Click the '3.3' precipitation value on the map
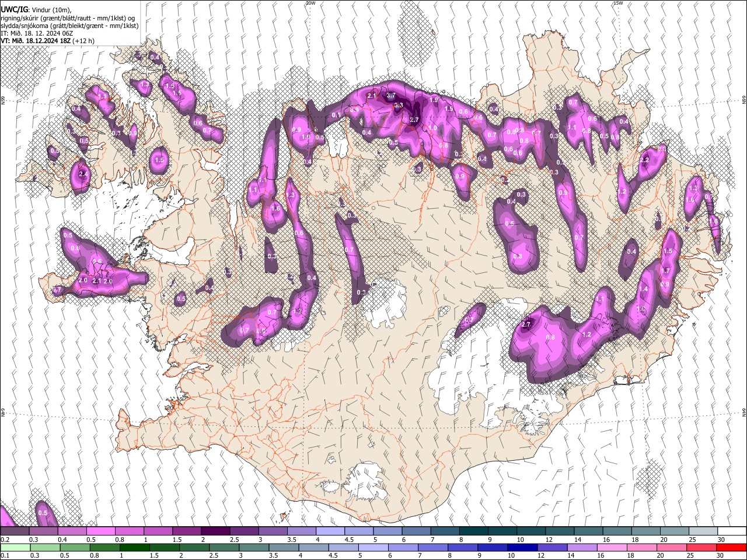Viewport: 747px width, 560px height. [x=399, y=105]
